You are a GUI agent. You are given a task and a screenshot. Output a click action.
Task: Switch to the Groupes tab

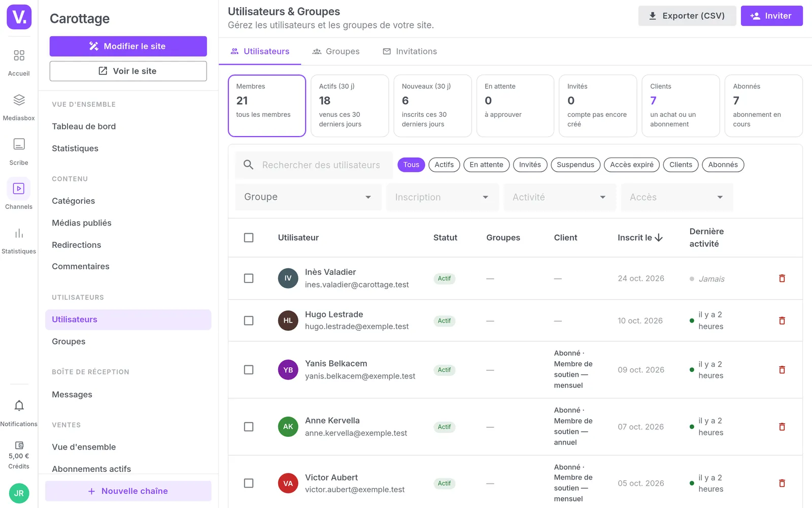[x=336, y=51]
